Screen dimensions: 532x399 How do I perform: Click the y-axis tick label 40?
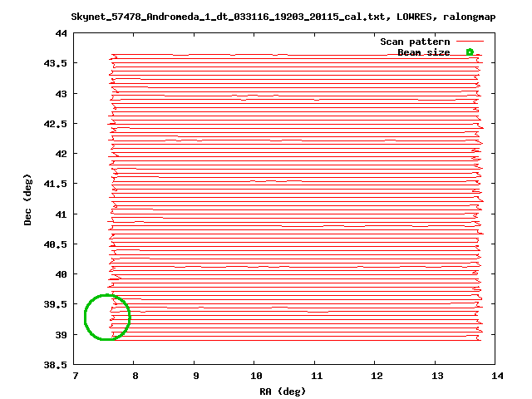click(61, 274)
